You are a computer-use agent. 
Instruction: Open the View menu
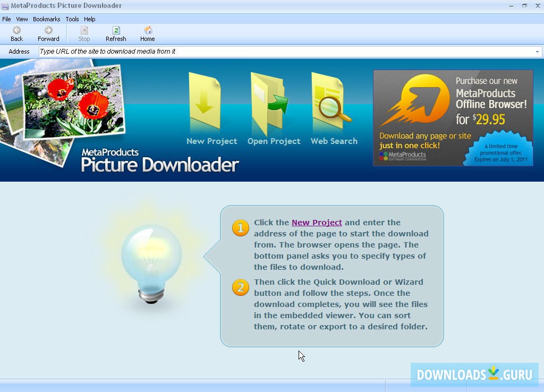(22, 19)
